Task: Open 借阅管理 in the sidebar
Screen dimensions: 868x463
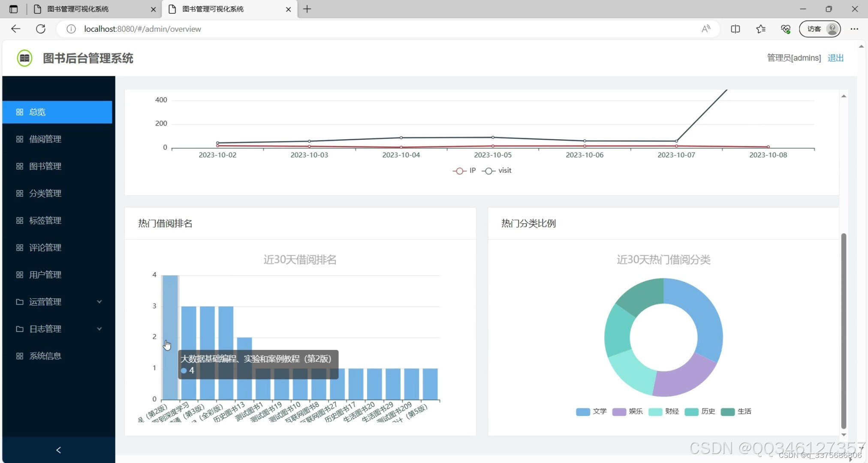Action: click(x=45, y=139)
